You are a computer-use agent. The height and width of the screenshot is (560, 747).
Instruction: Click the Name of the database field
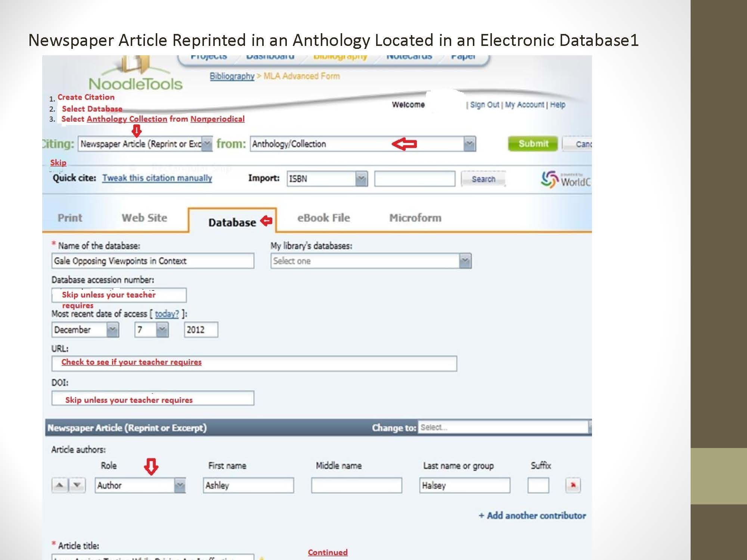pyautogui.click(x=152, y=261)
